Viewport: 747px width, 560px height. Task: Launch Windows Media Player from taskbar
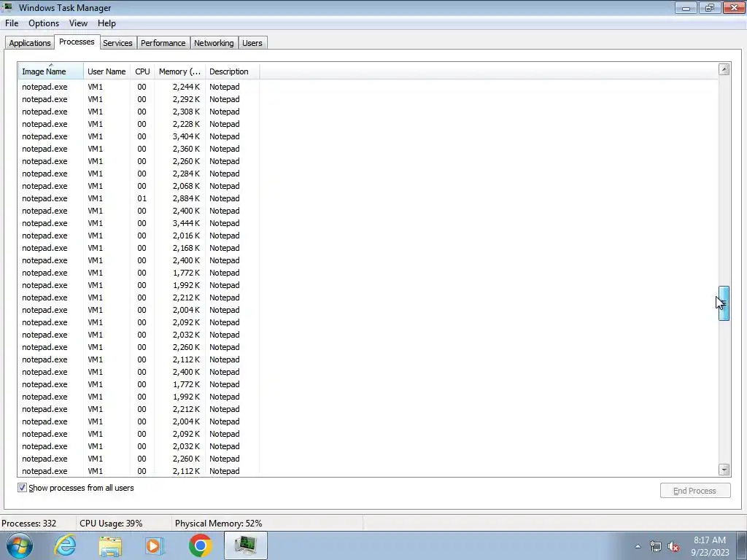point(155,546)
